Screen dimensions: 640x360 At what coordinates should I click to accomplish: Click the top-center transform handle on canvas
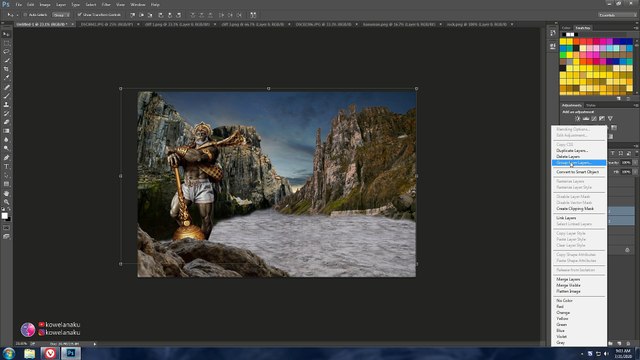click(268, 88)
